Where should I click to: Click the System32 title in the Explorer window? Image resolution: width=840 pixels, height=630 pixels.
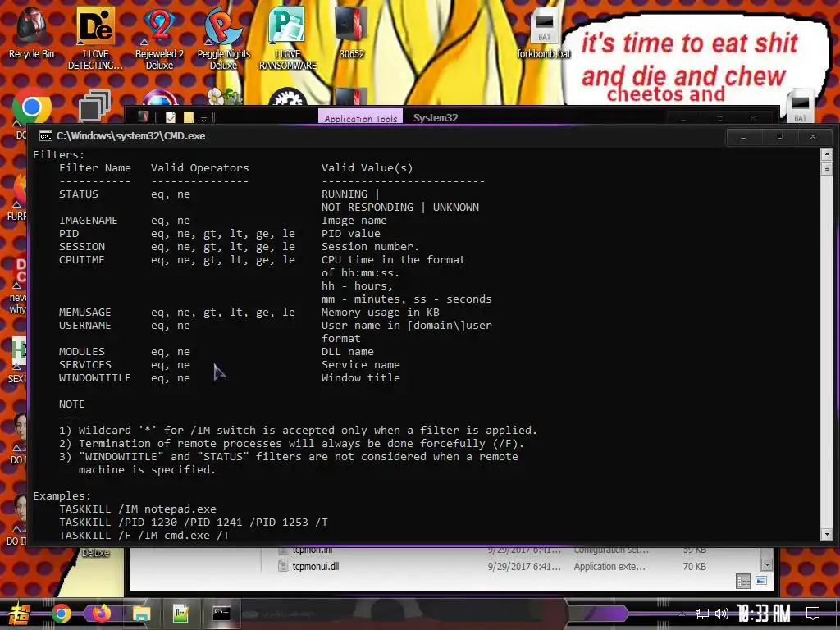(436, 118)
